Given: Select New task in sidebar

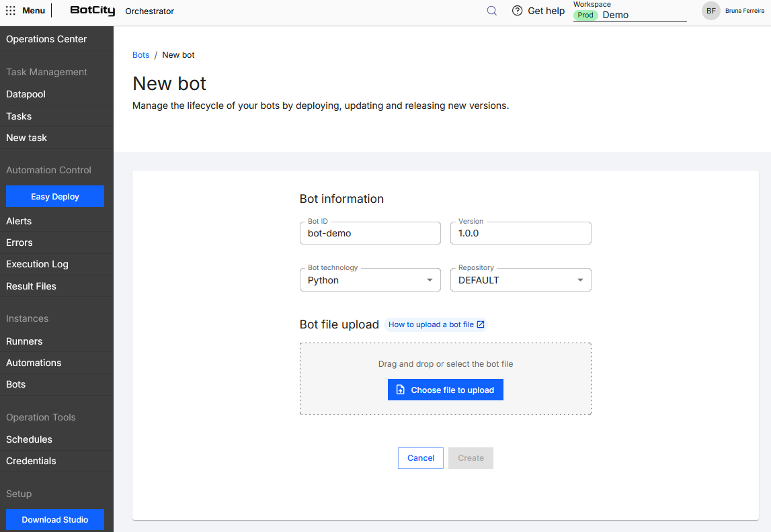Looking at the screenshot, I should click(56, 138).
